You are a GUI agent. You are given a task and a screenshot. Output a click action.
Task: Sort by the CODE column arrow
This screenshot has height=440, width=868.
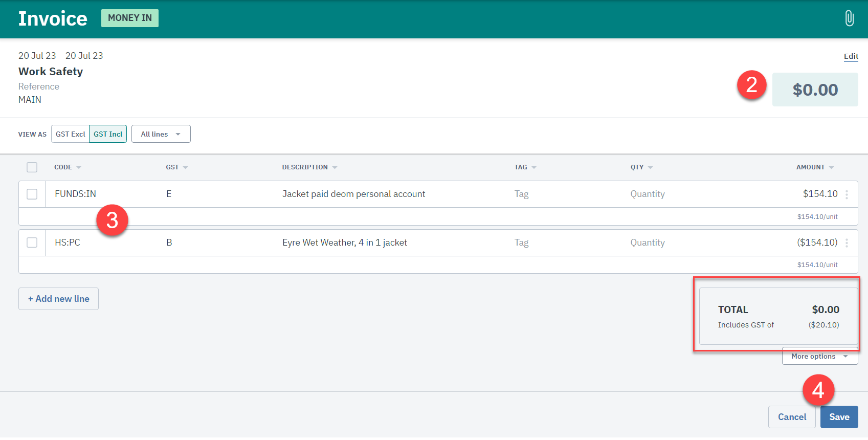[x=79, y=168]
